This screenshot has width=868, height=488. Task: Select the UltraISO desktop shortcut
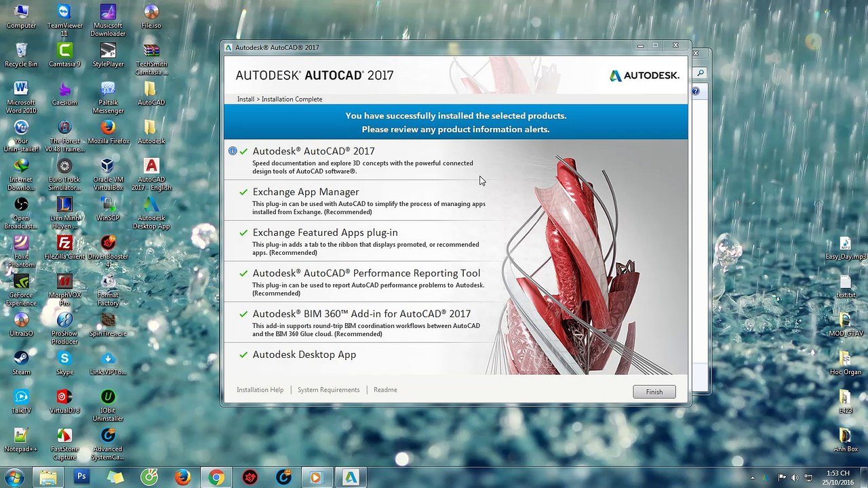pos(21,325)
